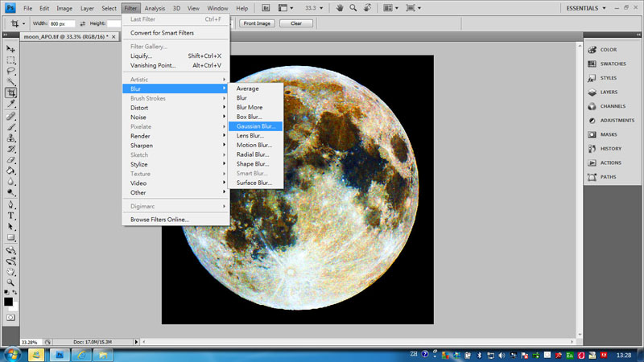Image resolution: width=644 pixels, height=362 pixels.
Task: Select the Hand tool in application bar
Action: coord(341,7)
